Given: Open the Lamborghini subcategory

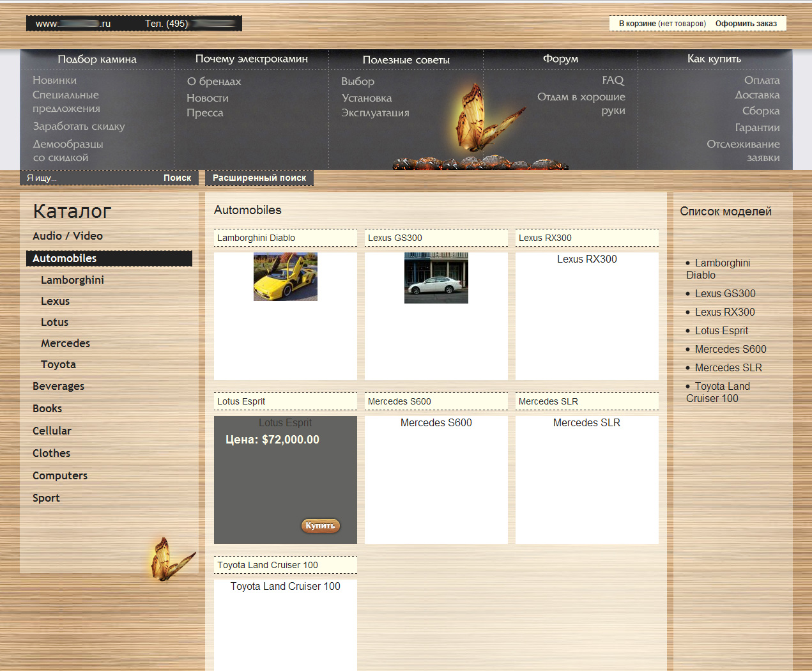Looking at the screenshot, I should (72, 280).
